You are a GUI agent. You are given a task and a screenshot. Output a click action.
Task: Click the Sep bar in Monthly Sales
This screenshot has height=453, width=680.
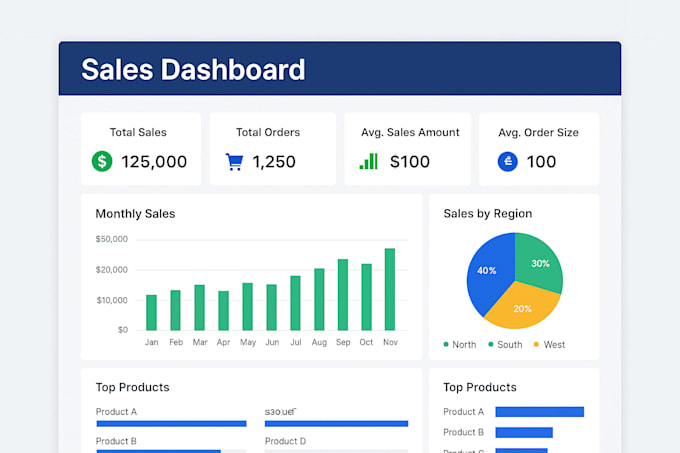[343, 295]
